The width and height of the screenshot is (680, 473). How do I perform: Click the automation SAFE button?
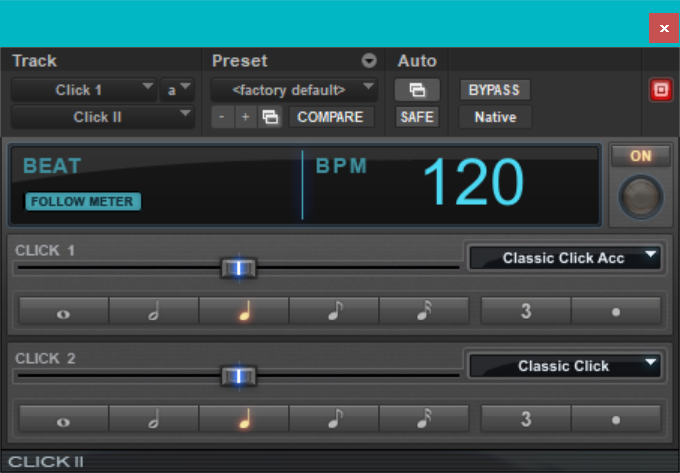pos(416,117)
